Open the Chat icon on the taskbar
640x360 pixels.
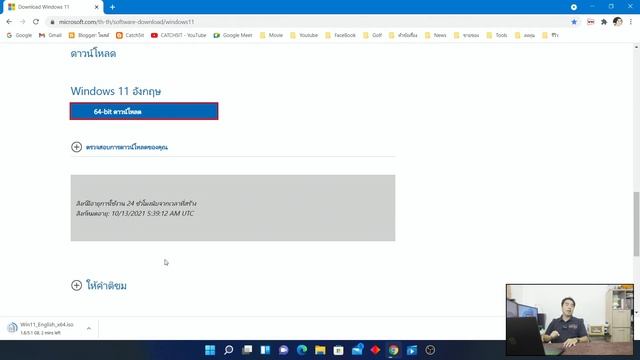tap(284, 350)
